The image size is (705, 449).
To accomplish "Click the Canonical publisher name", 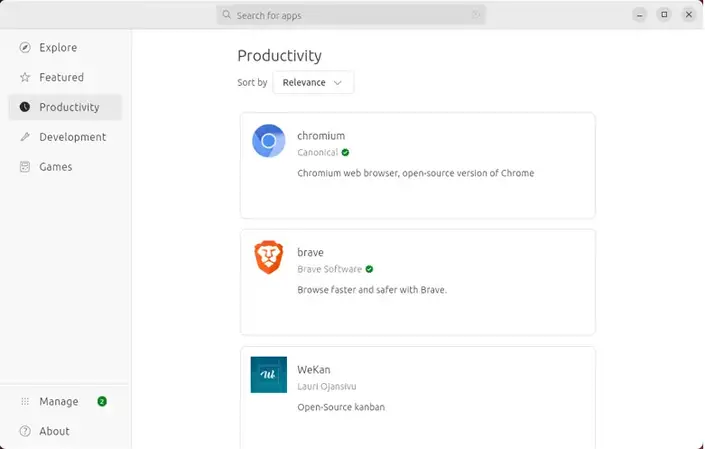I will click(x=317, y=152).
